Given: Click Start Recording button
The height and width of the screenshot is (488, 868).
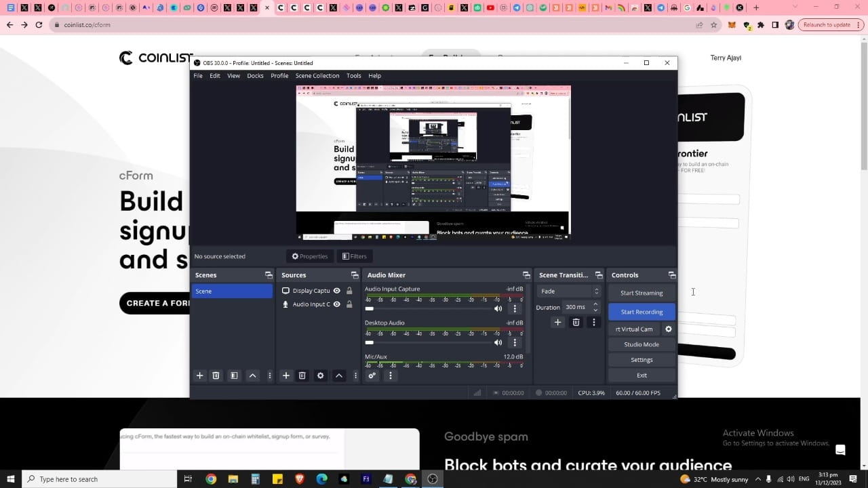Looking at the screenshot, I should tap(642, 312).
